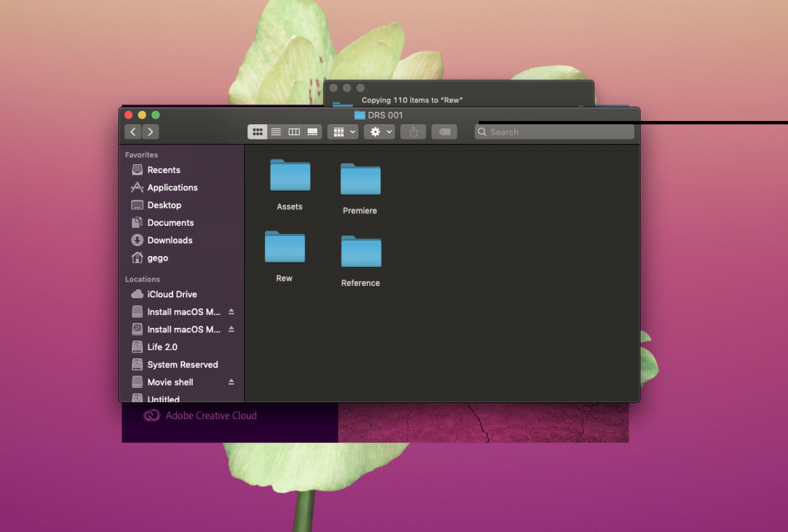
Task: Select the Premiere folder
Action: point(360,179)
